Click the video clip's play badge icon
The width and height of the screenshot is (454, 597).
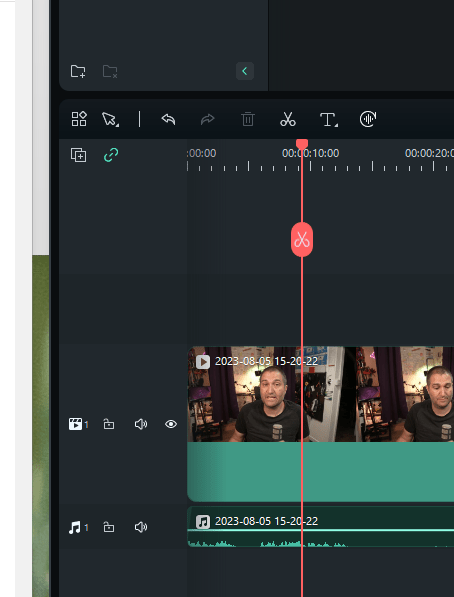(x=203, y=362)
